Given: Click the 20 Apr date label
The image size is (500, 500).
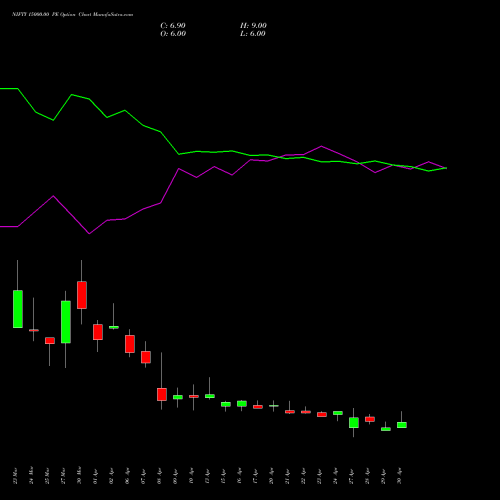Looking at the screenshot, I should [271, 476].
